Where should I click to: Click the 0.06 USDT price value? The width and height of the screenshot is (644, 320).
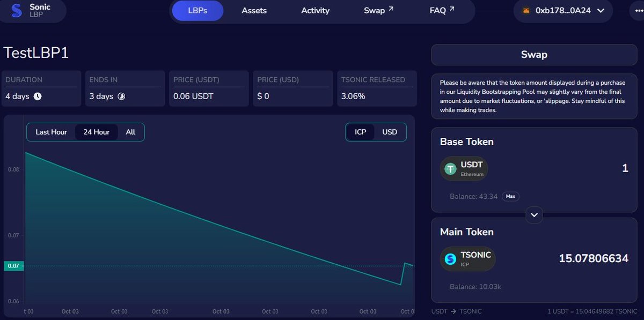tap(193, 96)
